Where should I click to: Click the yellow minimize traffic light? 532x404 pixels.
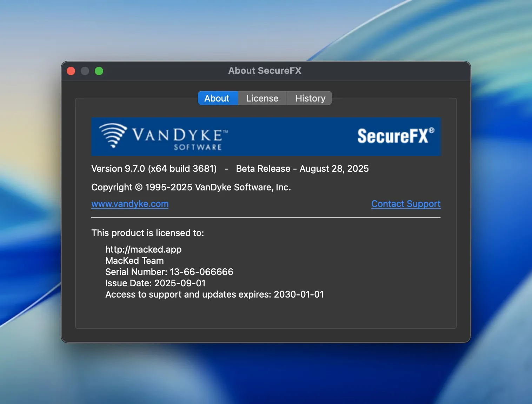coord(85,71)
